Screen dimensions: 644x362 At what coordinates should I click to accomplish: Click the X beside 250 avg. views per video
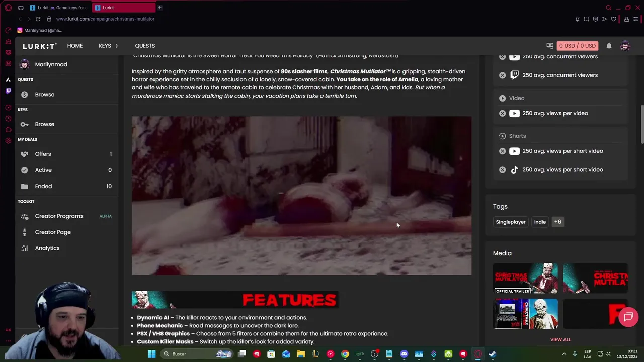(502, 113)
